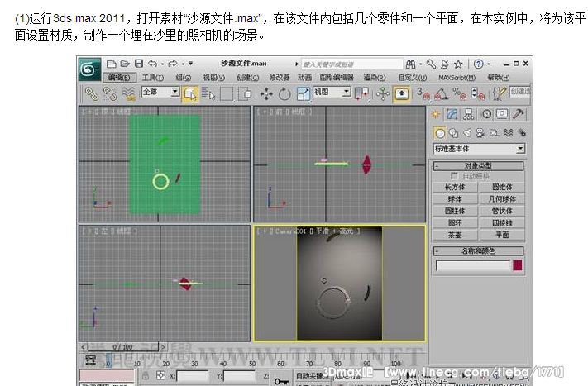Screen dimensions: 588x386
Task: Select the Unlink Selection tool
Action: pyautogui.click(x=110, y=93)
